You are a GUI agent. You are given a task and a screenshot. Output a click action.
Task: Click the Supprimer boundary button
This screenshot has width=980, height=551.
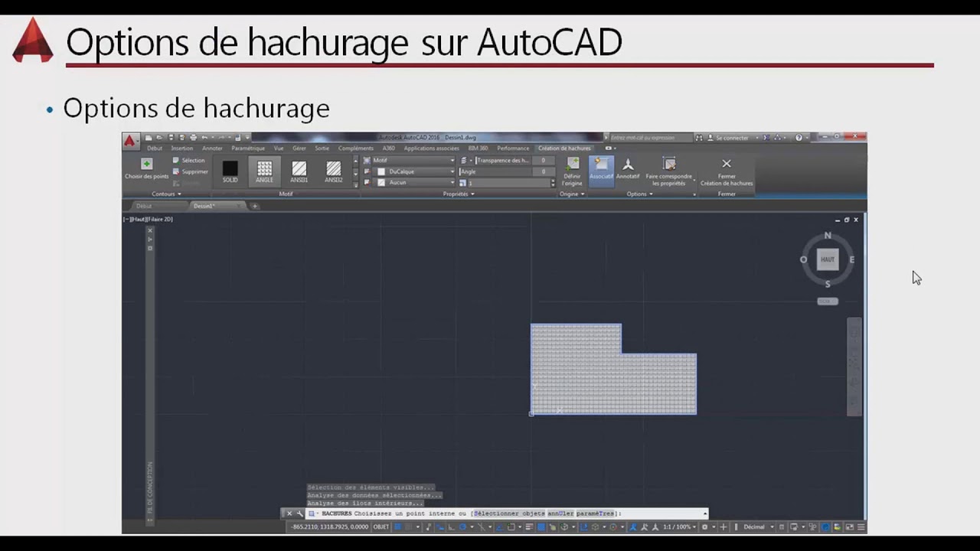pos(189,171)
